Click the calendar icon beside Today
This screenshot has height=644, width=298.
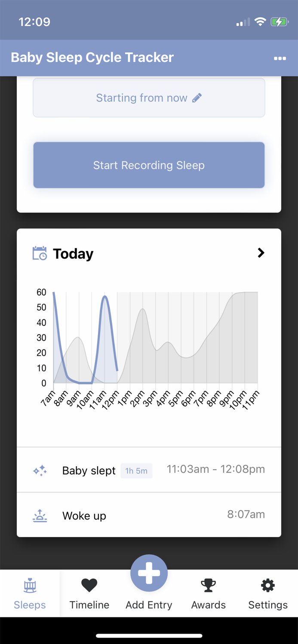[x=40, y=253]
